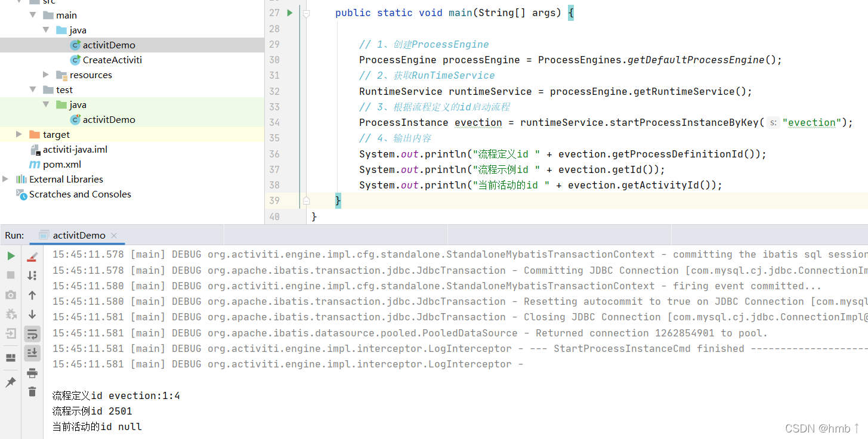Click the Attach Debugger bug icon

coord(11,314)
